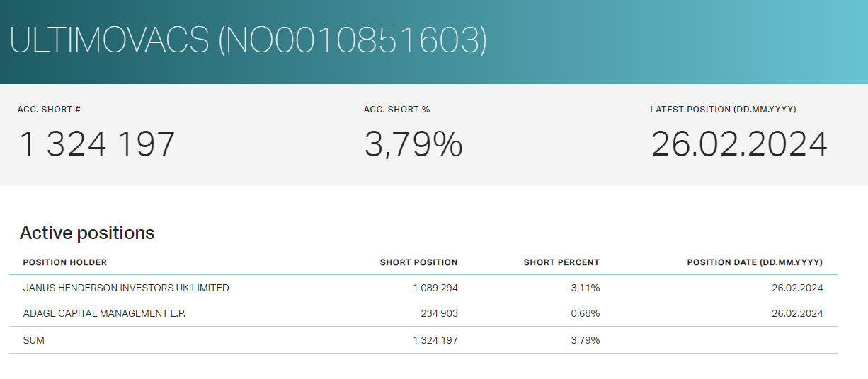Open ADAGE CAPITAL MANAGEMENT L.P. row
The width and height of the screenshot is (868, 379).
(x=423, y=313)
